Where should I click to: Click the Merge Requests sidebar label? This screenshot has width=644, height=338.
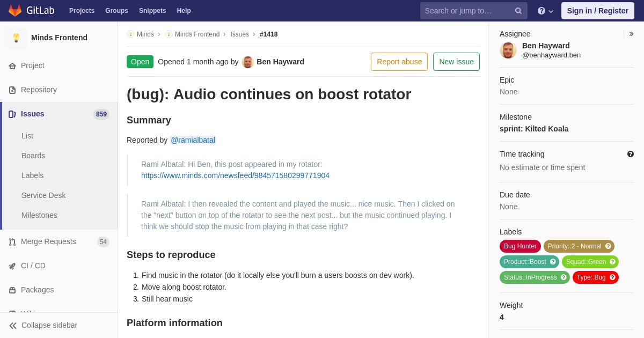point(48,241)
